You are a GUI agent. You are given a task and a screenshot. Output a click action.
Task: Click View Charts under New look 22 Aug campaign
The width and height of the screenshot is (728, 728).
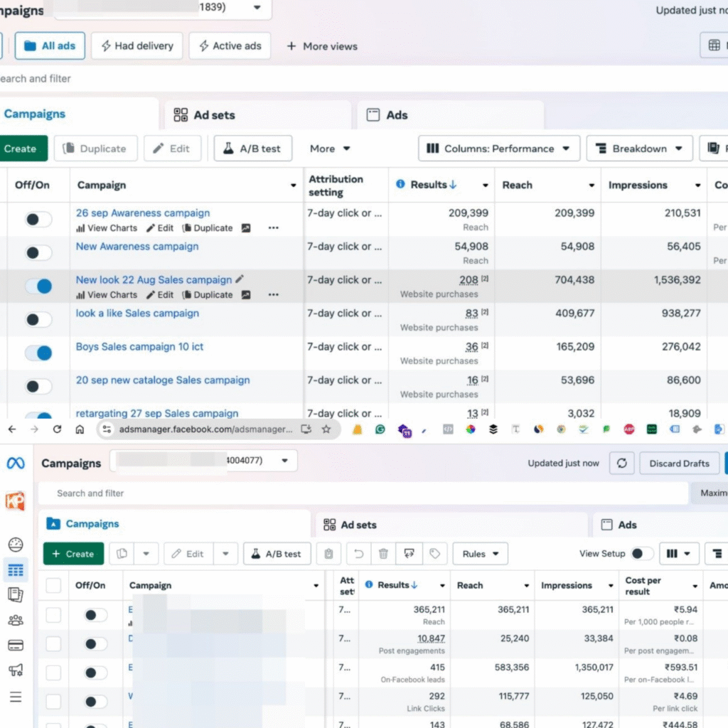107,295
